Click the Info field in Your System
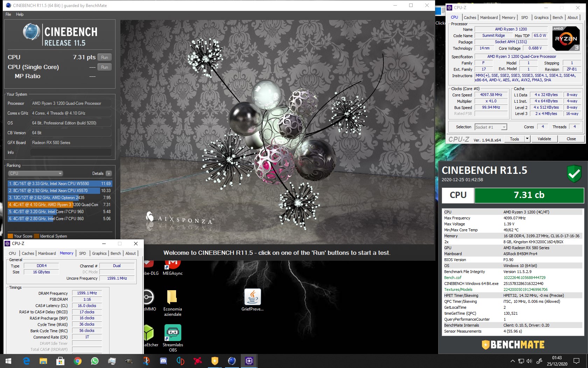This screenshot has height=368, width=588. click(71, 152)
